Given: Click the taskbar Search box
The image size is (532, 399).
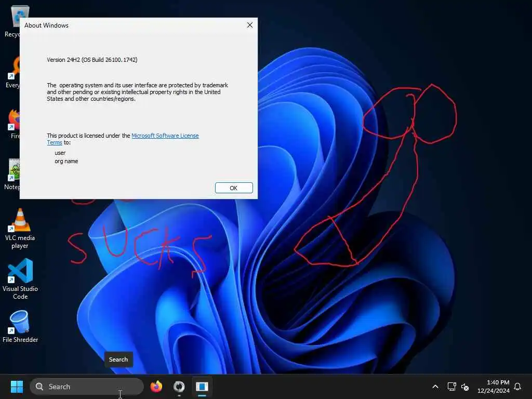Looking at the screenshot, I should 87,387.
